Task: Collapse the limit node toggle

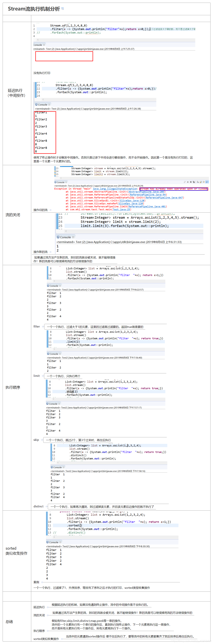Action: click(x=43, y=376)
